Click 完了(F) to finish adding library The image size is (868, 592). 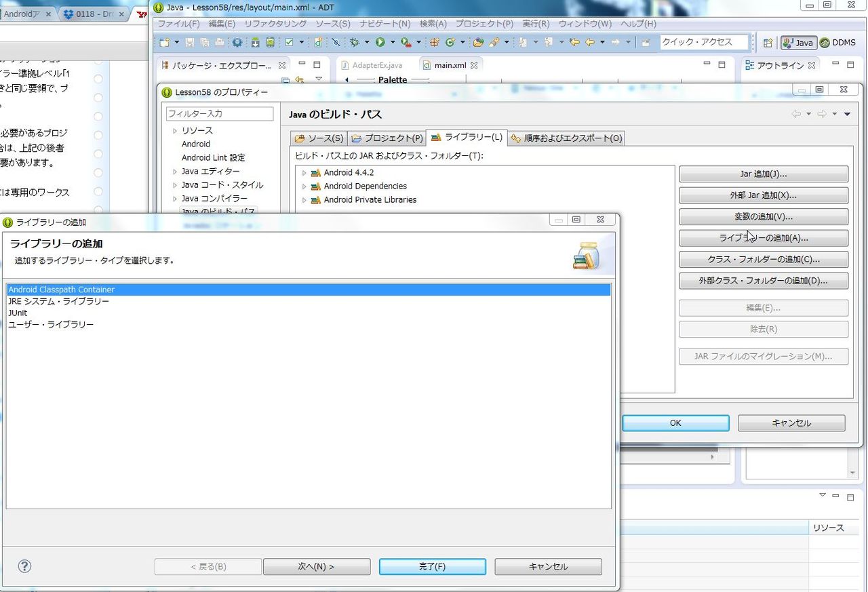point(433,567)
